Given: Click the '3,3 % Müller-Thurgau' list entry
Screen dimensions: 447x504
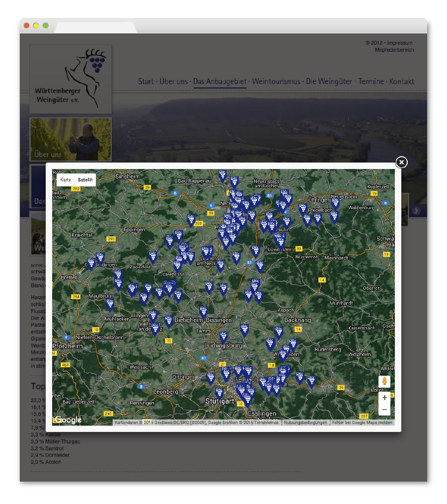Looking at the screenshot, I should click(x=56, y=442).
